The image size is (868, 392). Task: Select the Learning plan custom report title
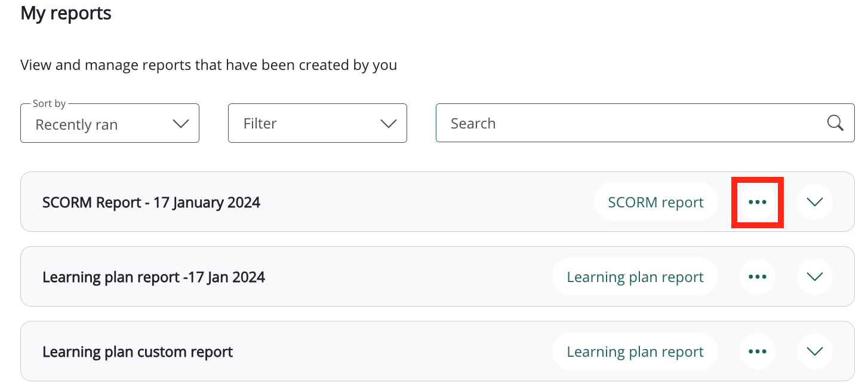pos(137,352)
